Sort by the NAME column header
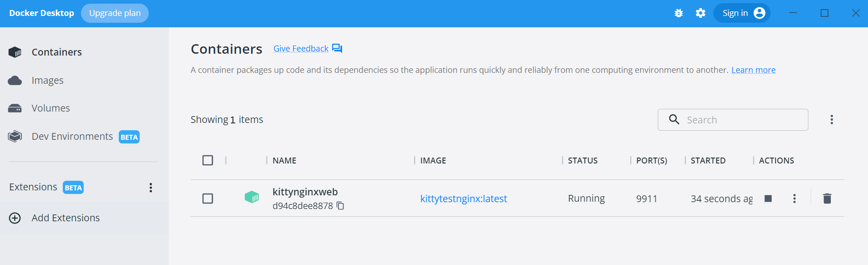The image size is (868, 265). click(x=284, y=161)
